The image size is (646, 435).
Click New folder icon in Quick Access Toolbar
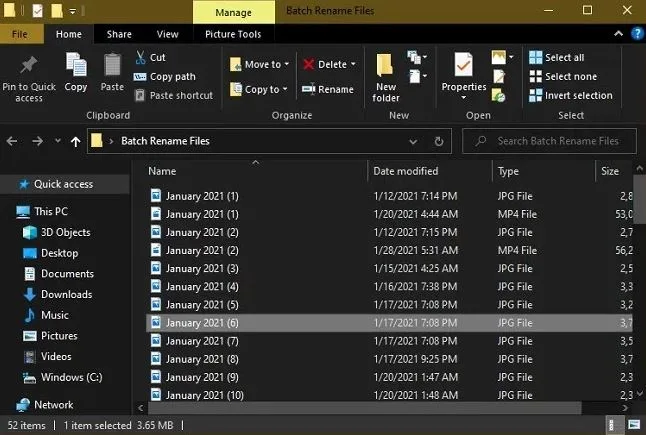click(57, 11)
